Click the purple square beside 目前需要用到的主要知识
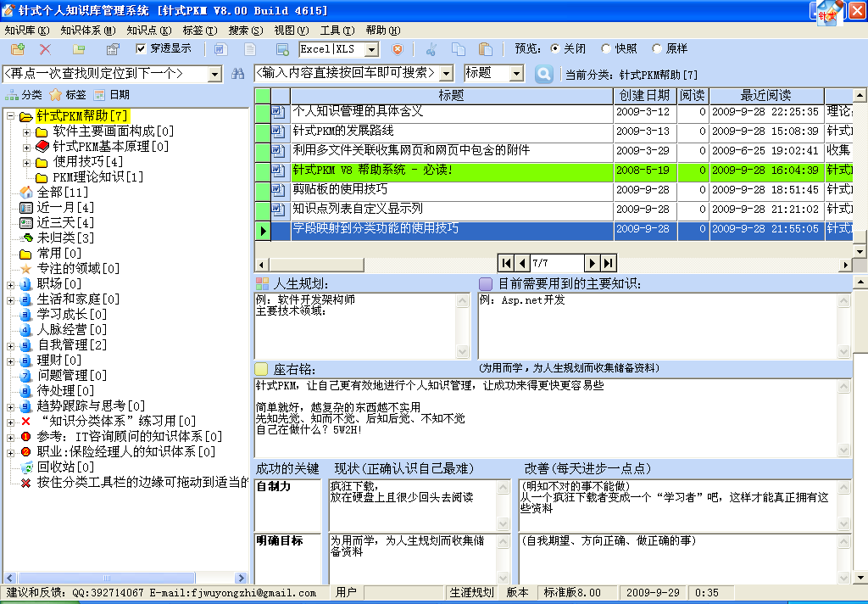This screenshot has height=604, width=868. (486, 283)
